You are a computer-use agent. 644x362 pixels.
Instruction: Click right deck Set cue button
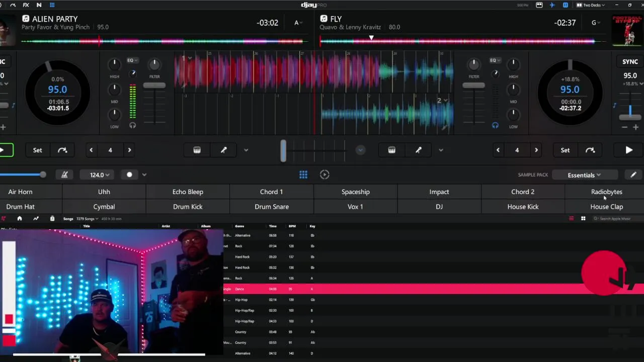[565, 150]
